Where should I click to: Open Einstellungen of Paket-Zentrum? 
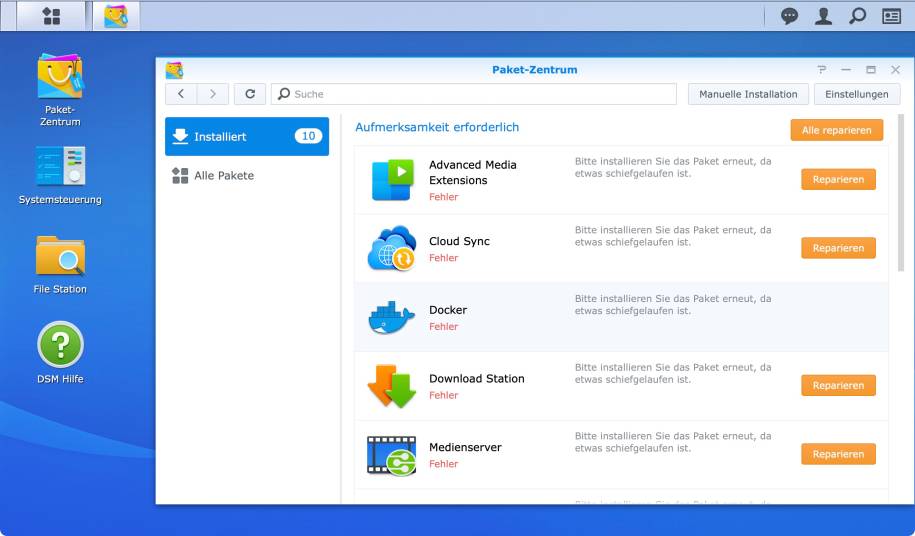pos(857,94)
